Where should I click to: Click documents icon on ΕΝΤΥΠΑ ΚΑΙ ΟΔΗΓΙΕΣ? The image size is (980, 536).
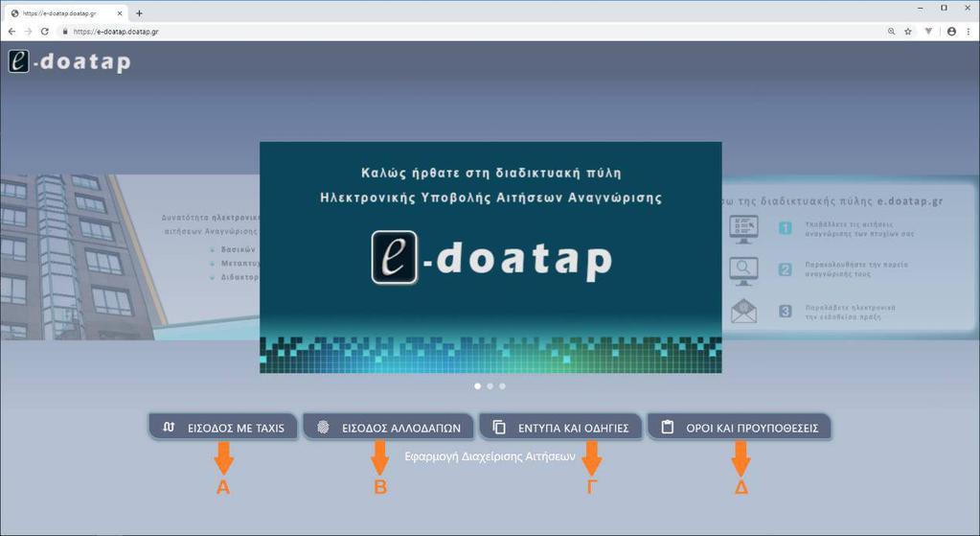tap(499, 428)
